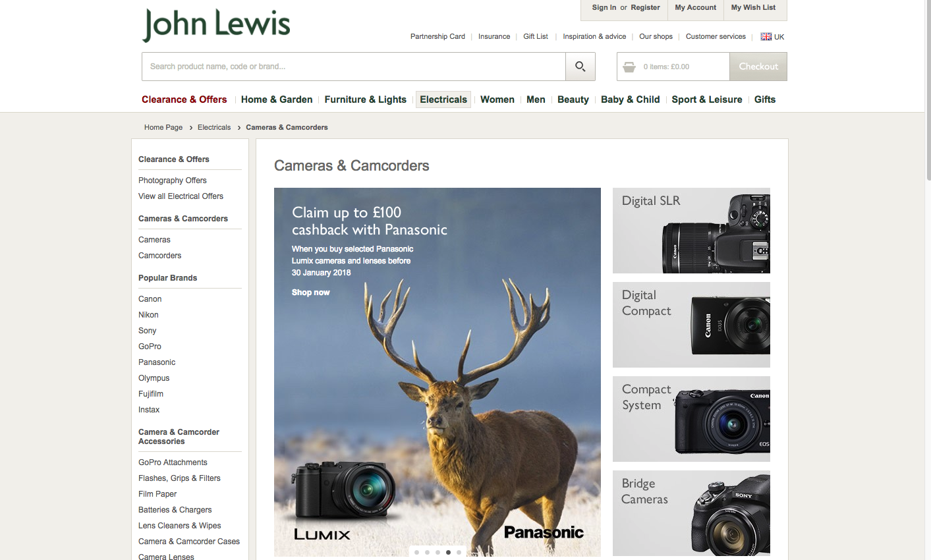Go to Electricals breadcrumb
Viewport: 931px width, 560px height.
(x=214, y=127)
